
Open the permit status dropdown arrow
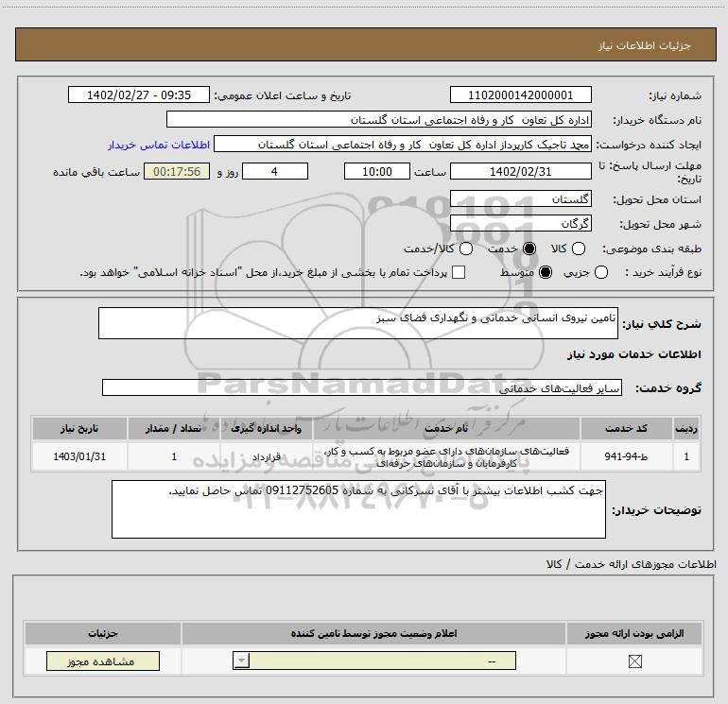pyautogui.click(x=241, y=661)
